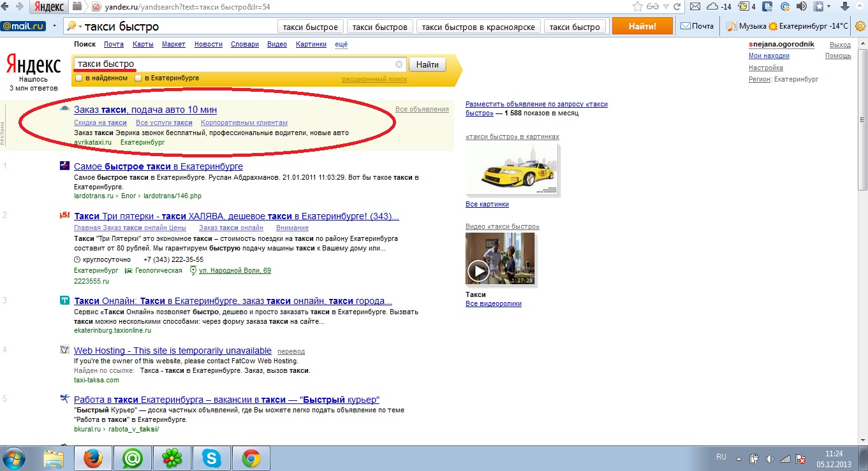Click the Екатеринбург -14°C weather widget
868x471 pixels.
tap(809, 26)
